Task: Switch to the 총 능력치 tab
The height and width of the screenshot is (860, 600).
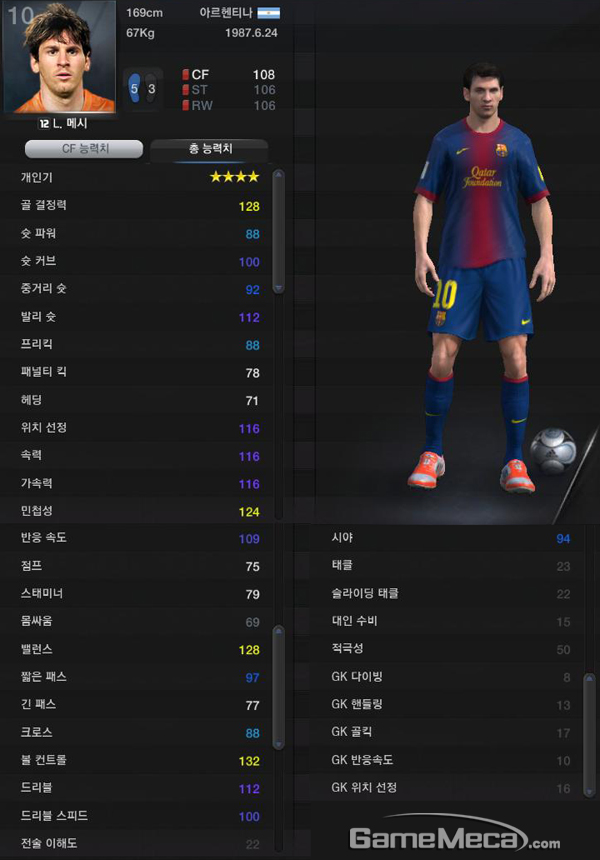Action: (x=210, y=149)
